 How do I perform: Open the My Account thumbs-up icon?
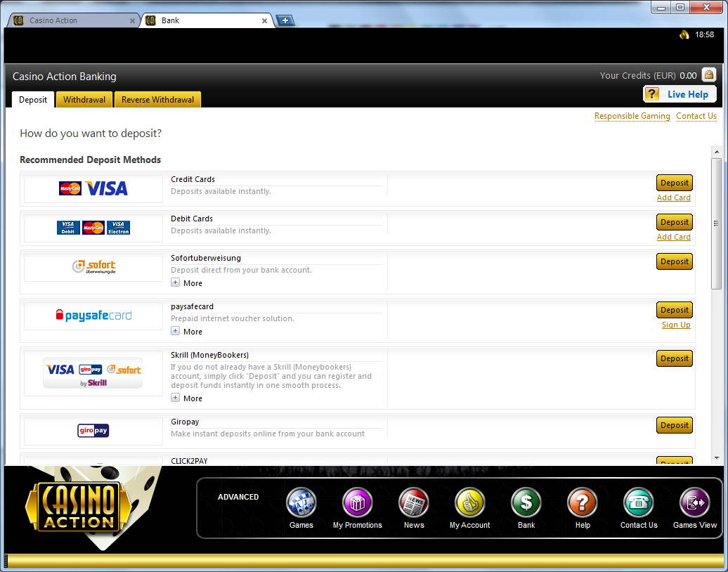(470, 502)
